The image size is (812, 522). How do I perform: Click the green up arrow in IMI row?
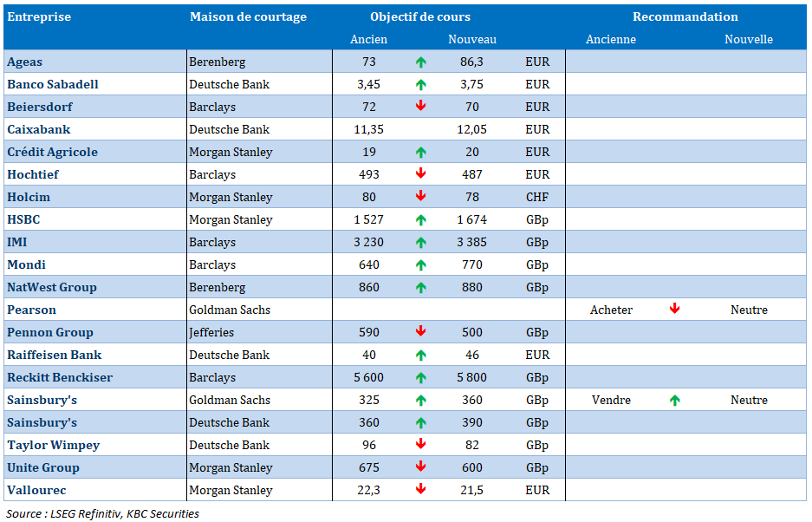(420, 243)
